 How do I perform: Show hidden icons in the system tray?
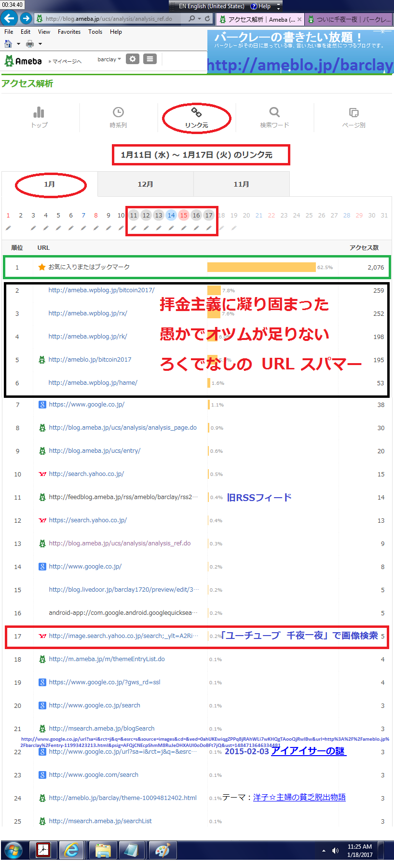click(324, 851)
